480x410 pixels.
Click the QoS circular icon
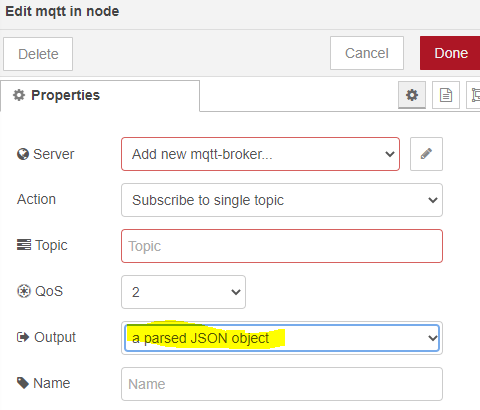(24, 291)
